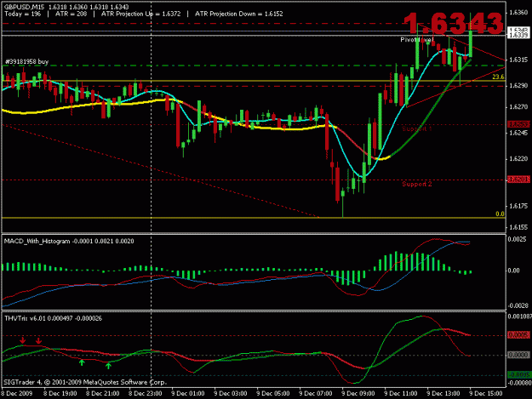Click the 'Pivot level' label

[416, 40]
